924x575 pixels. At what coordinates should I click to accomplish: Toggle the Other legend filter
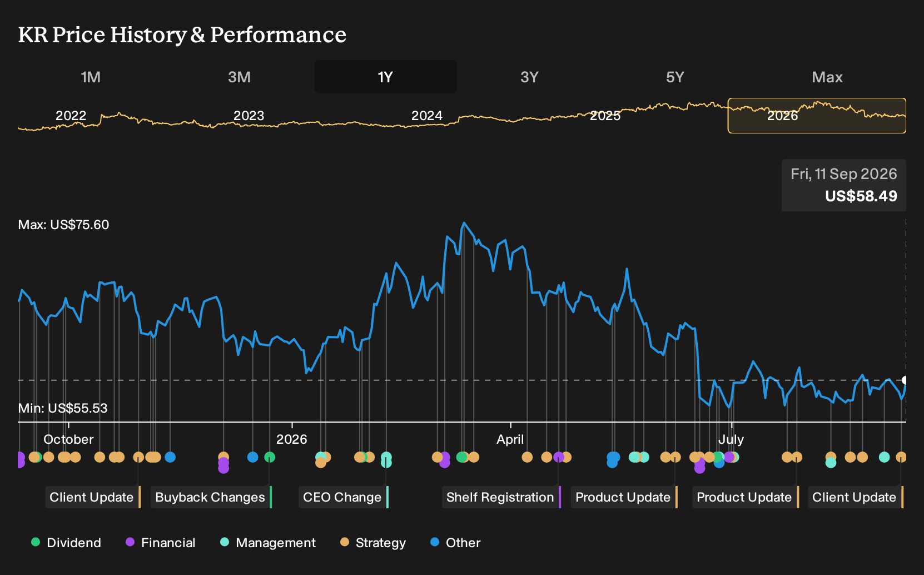455,543
